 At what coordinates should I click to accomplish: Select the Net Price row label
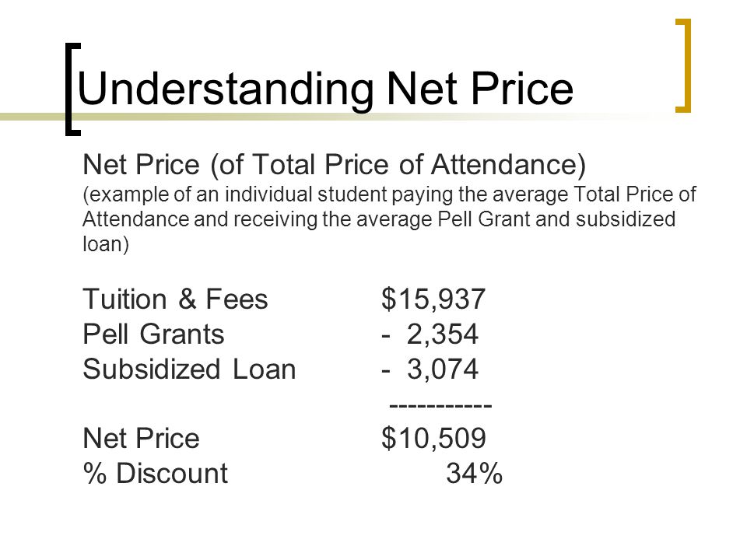point(141,438)
